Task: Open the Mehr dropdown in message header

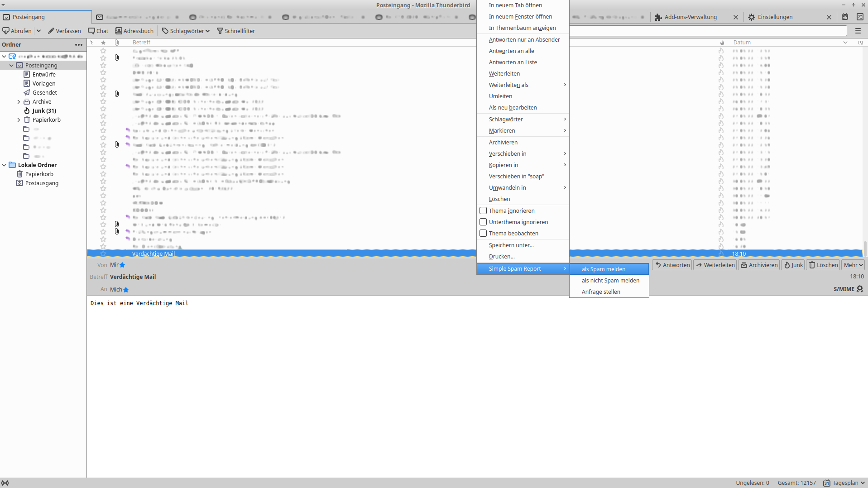Action: (853, 265)
